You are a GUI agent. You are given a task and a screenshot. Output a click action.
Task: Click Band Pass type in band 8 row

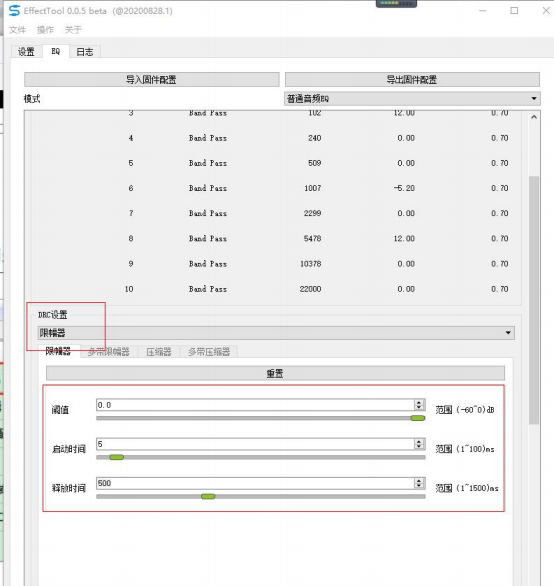(208, 238)
